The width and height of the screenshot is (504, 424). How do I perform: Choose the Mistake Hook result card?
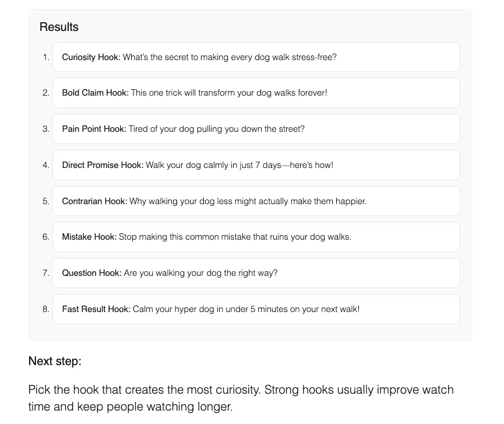pos(256,237)
